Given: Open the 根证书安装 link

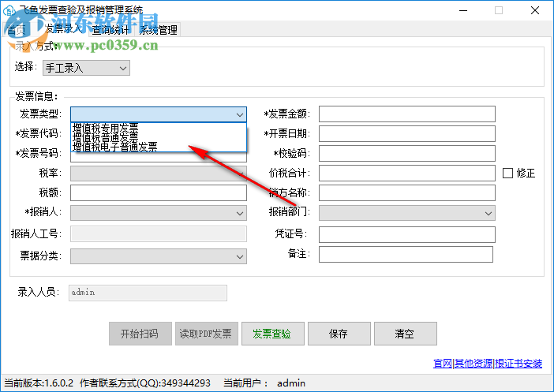Looking at the screenshot, I should (518, 364).
